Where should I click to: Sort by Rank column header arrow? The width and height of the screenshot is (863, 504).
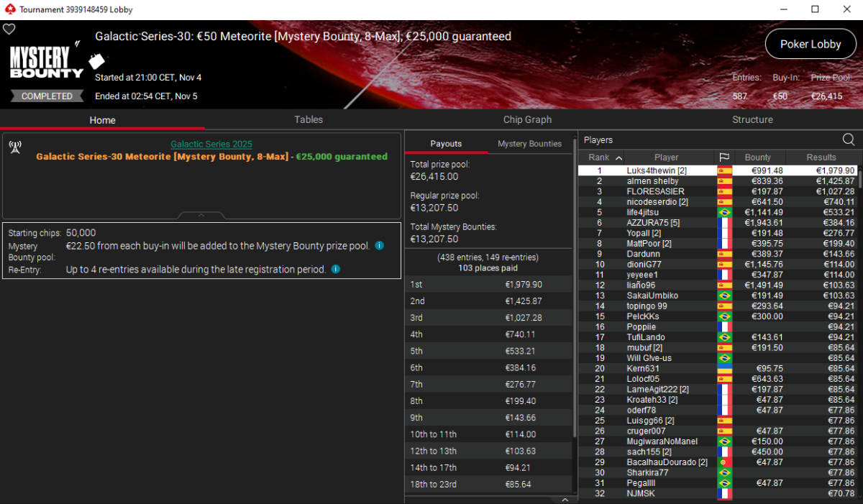coord(620,157)
